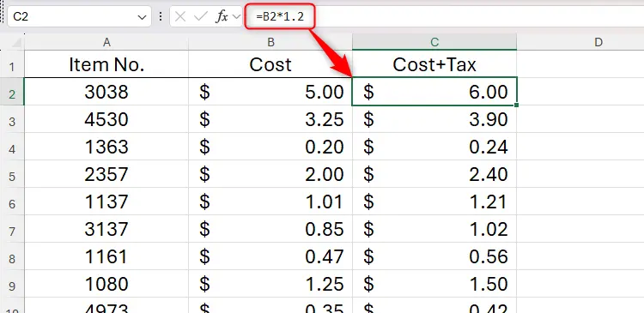This screenshot has width=644, height=313.
Task: Click the Name Box showing C2
Action: click(79, 17)
